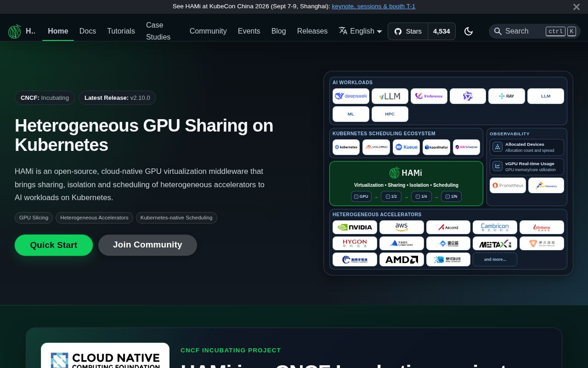Expand the English language dropdown
The width and height of the screenshot is (588, 368).
tap(361, 31)
